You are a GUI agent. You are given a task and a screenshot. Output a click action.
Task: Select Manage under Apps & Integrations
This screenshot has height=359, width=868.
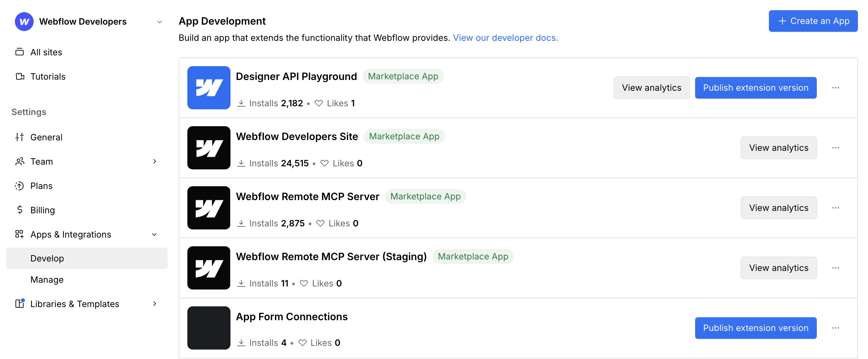pos(47,279)
